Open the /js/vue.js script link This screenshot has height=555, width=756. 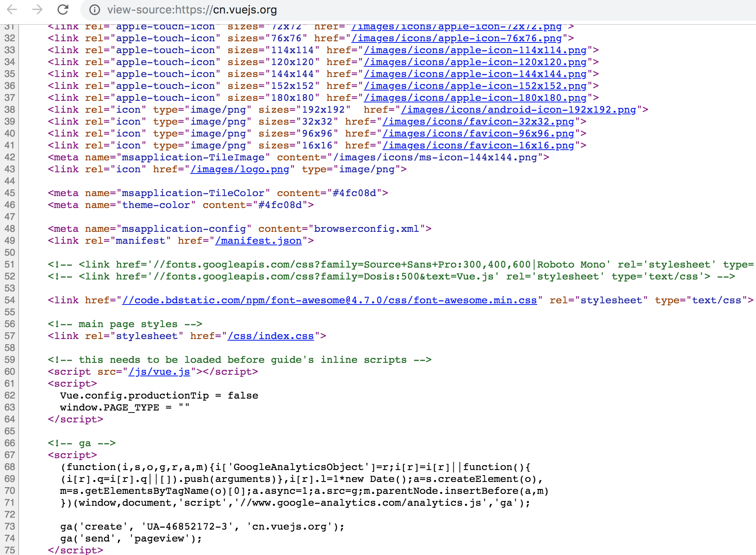[x=159, y=372]
